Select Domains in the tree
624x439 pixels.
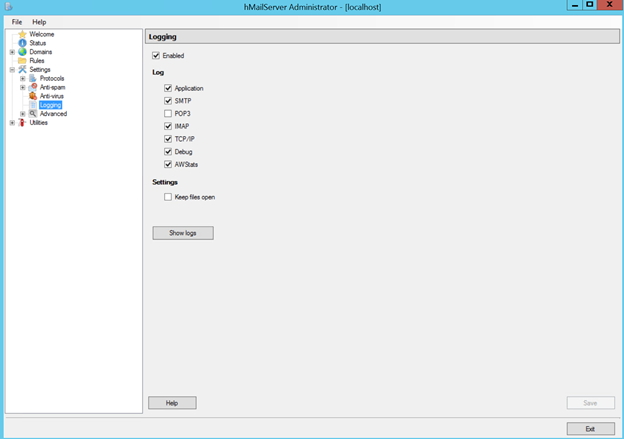coord(41,52)
